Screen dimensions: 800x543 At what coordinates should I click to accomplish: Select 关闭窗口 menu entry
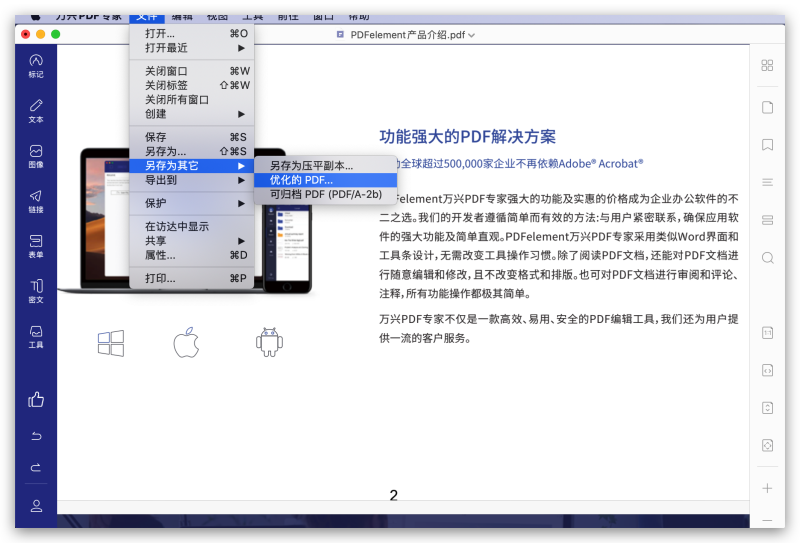point(192,71)
